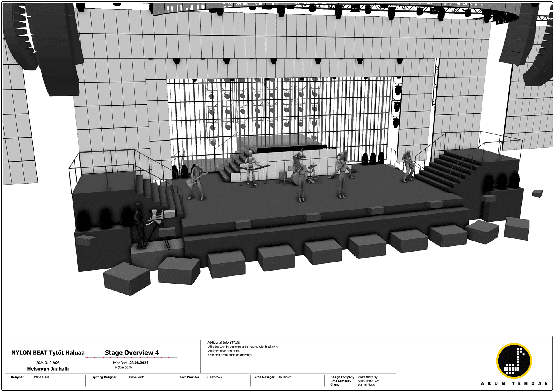Image resolution: width=555 pixels, height=392 pixels.
Task: Click the 'Not in Scale' note
Action: pos(124,367)
